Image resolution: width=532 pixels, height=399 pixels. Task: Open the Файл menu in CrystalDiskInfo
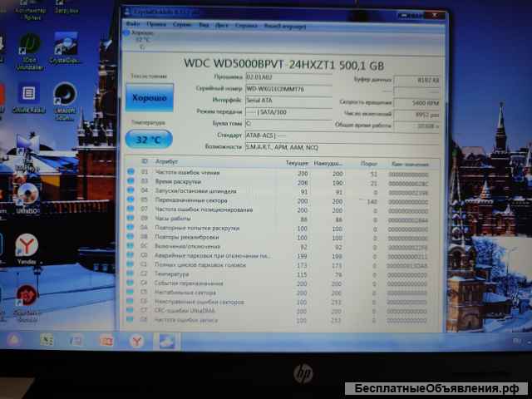click(x=134, y=25)
